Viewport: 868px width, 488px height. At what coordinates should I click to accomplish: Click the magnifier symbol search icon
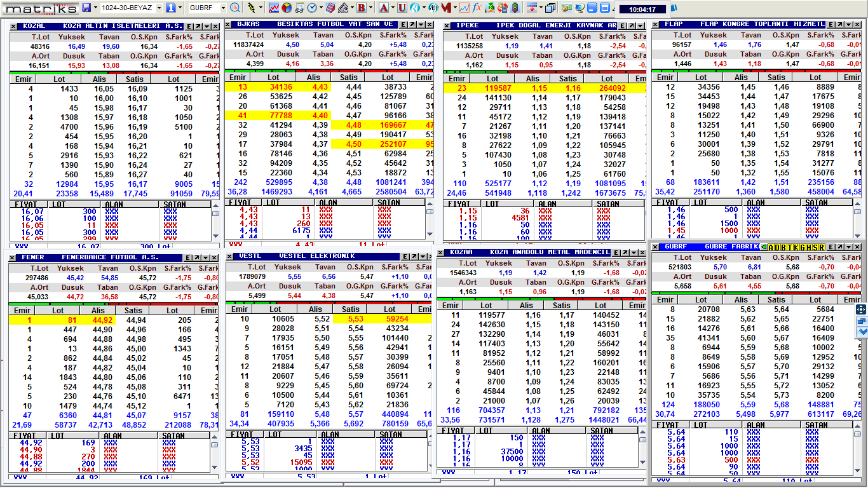pos(235,8)
